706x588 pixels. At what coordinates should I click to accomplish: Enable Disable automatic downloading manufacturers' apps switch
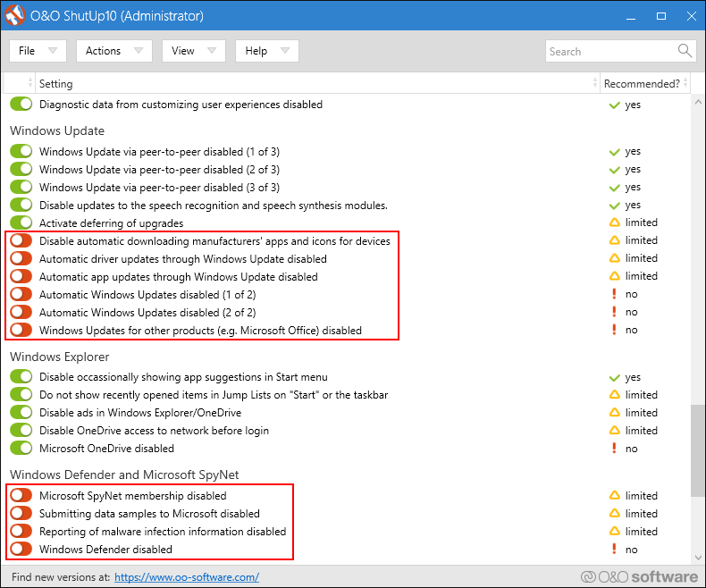pyautogui.click(x=21, y=240)
